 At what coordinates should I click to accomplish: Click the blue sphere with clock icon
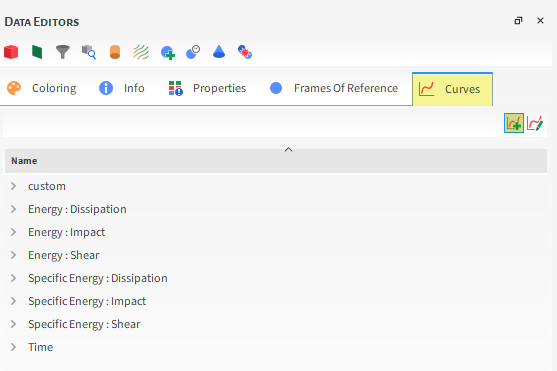(x=193, y=52)
